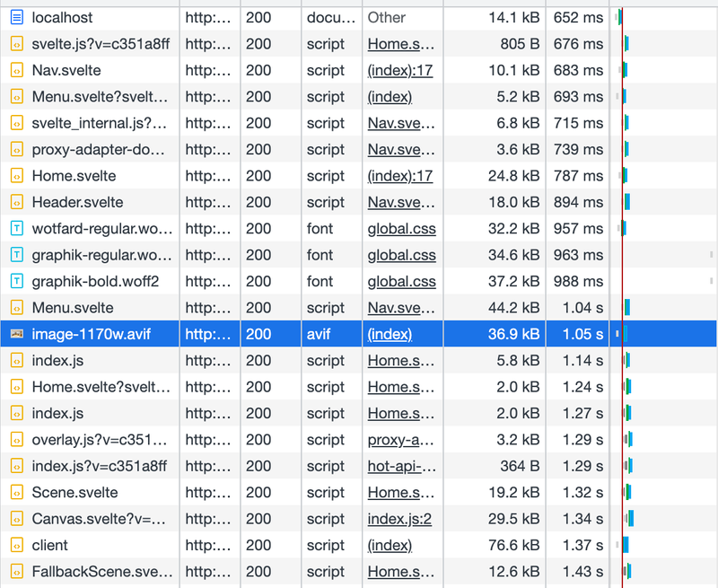
Task: Click the script icon next to client
Action: coord(17,545)
